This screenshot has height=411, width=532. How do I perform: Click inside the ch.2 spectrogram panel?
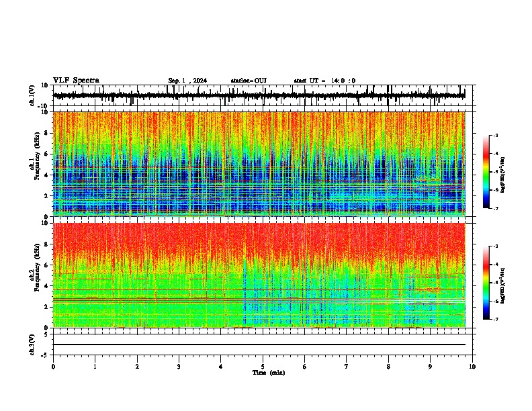pos(259,275)
